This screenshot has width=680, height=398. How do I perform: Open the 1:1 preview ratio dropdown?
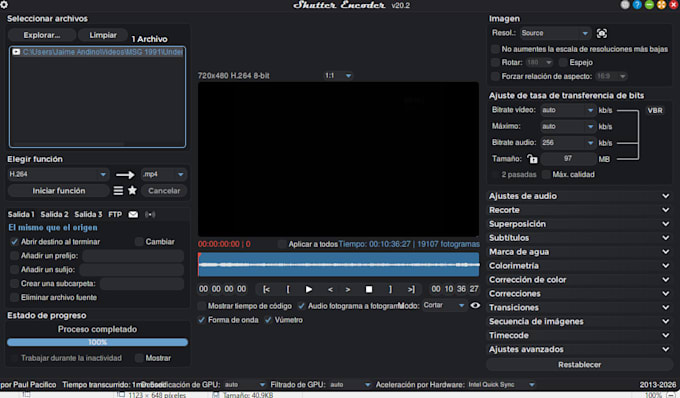[338, 75]
